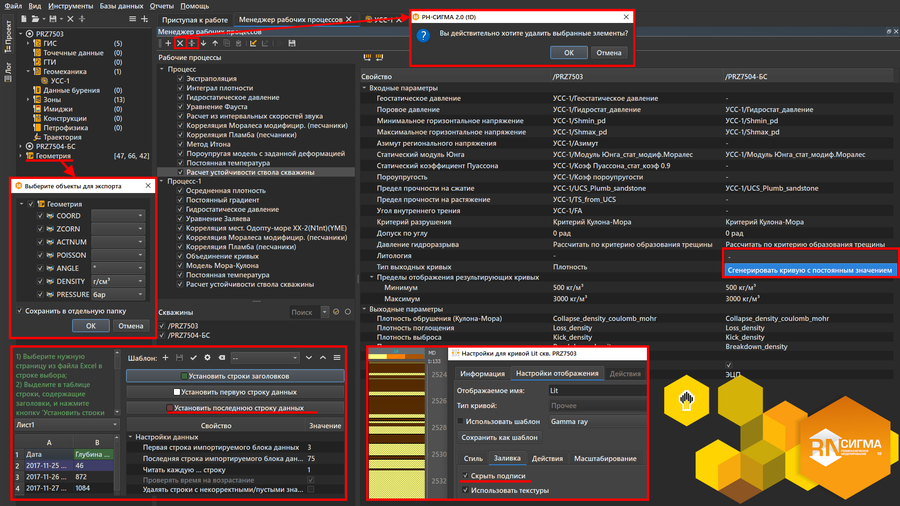
Task: Click the plus icon next to Шаблон label
Action: (165, 357)
